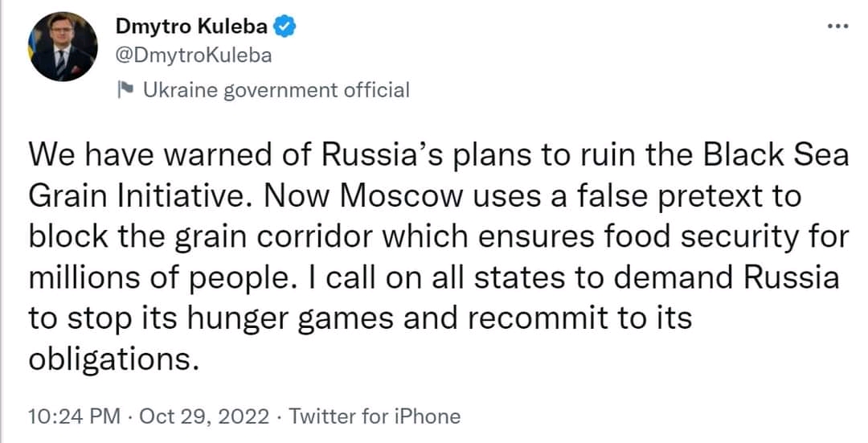This screenshot has height=443, width=868.
Task: Click the 10:24 PM timestamp
Action: click(74, 416)
